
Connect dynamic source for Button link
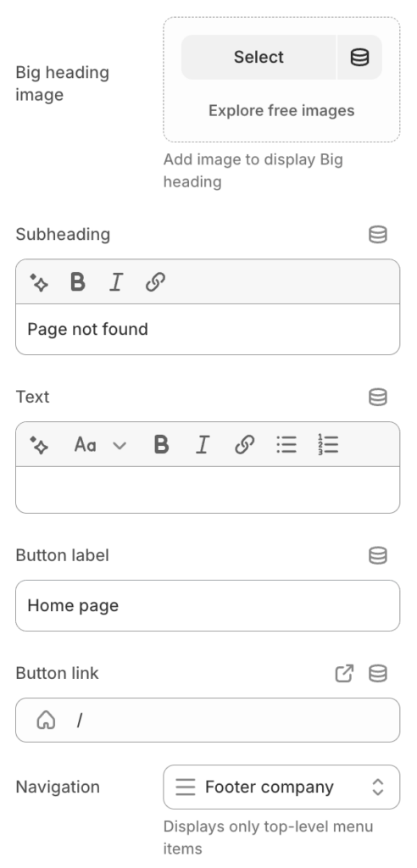click(378, 673)
